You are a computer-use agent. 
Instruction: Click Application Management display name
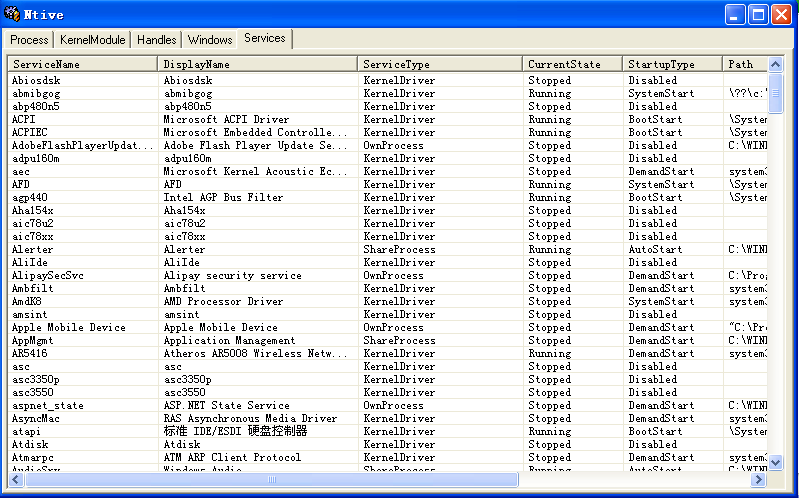pyautogui.click(x=229, y=340)
